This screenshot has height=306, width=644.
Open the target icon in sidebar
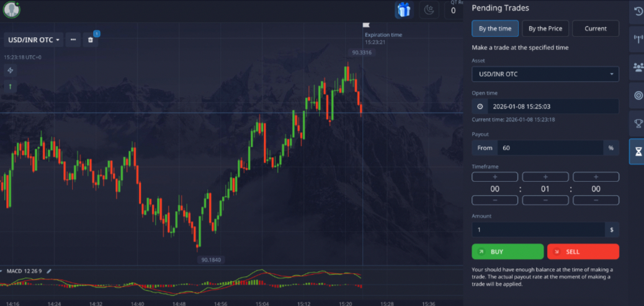click(638, 95)
